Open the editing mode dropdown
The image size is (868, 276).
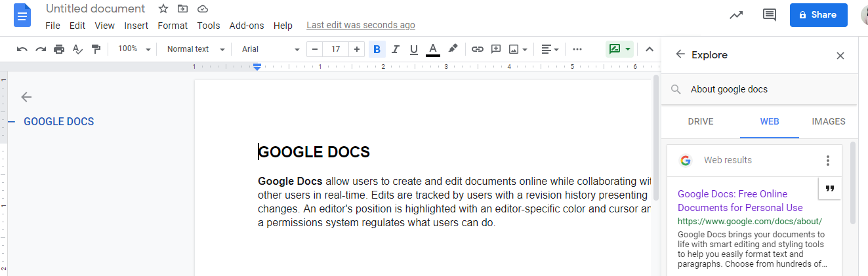tap(619, 49)
